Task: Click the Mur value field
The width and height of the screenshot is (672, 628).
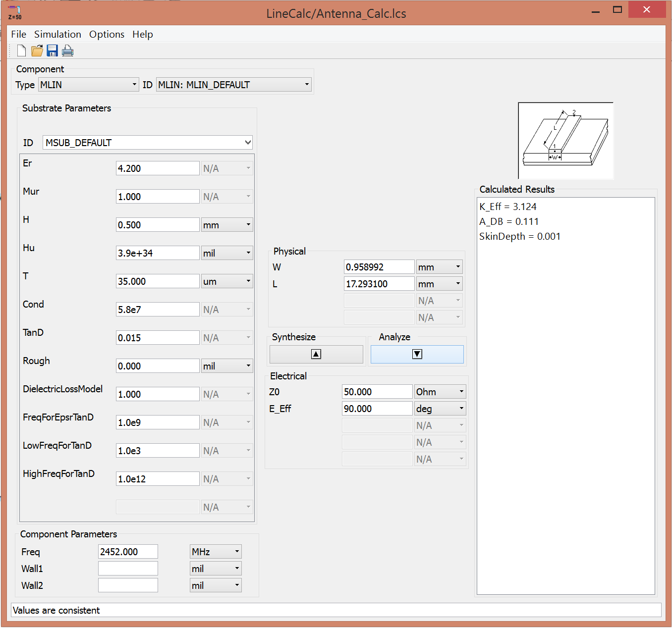Action: tap(158, 197)
